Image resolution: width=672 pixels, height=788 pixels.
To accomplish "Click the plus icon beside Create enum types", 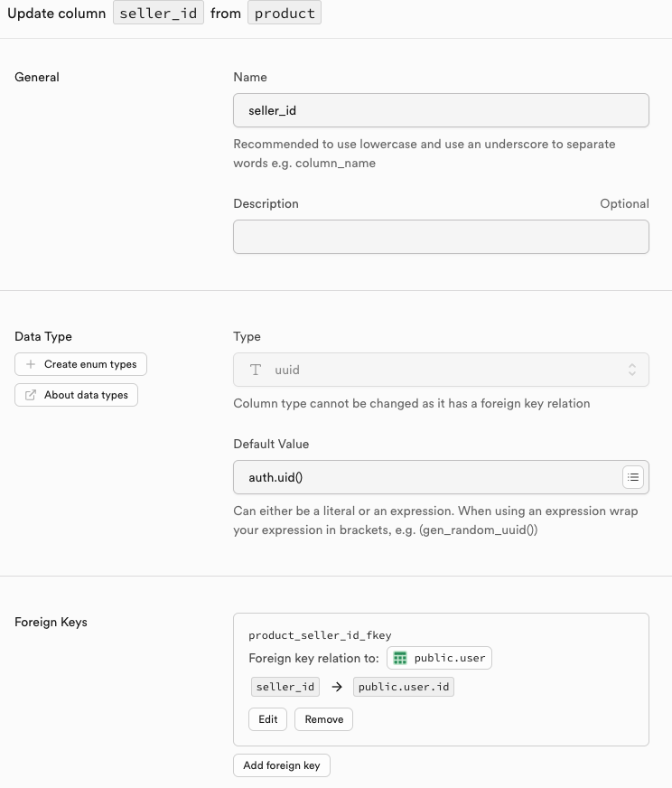I will pyautogui.click(x=32, y=364).
